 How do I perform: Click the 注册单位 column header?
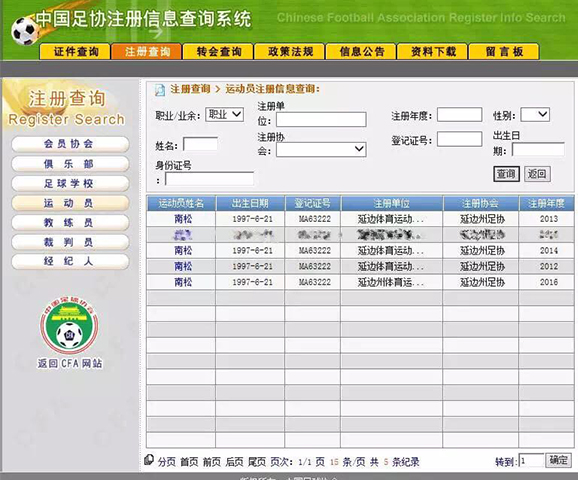(392, 203)
